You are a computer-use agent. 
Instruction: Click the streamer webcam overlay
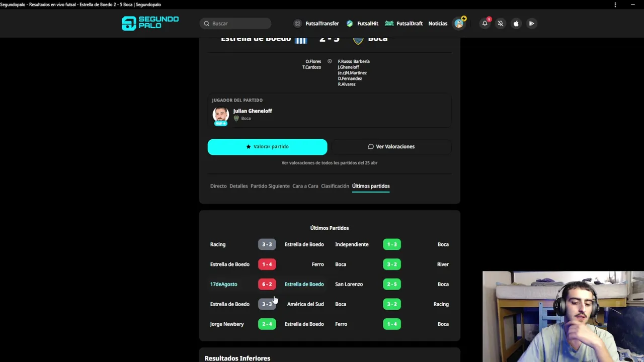click(563, 317)
